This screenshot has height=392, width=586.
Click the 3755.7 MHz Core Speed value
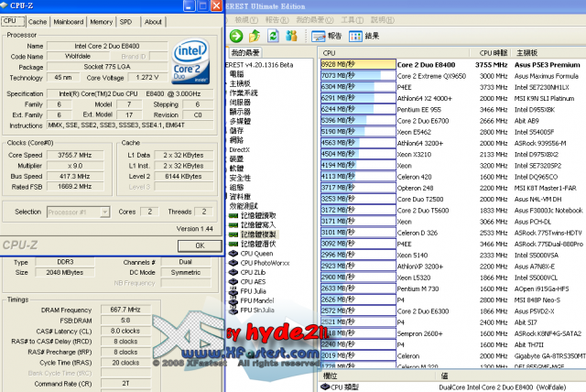75,155
